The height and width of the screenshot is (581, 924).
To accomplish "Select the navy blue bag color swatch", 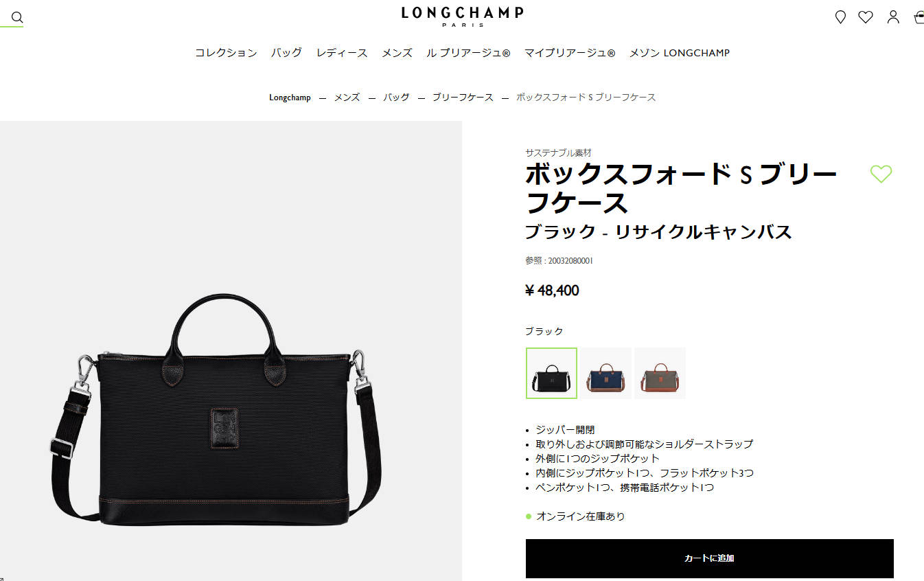I will (x=605, y=373).
